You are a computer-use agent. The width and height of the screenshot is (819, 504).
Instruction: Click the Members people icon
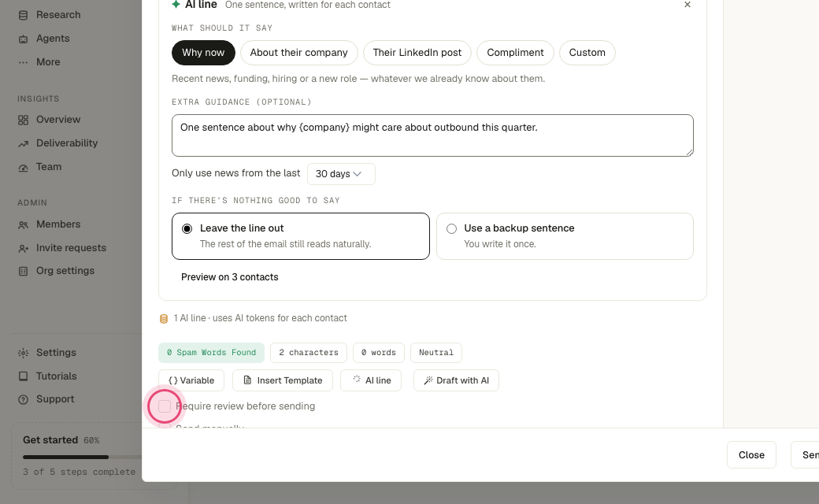23,225
